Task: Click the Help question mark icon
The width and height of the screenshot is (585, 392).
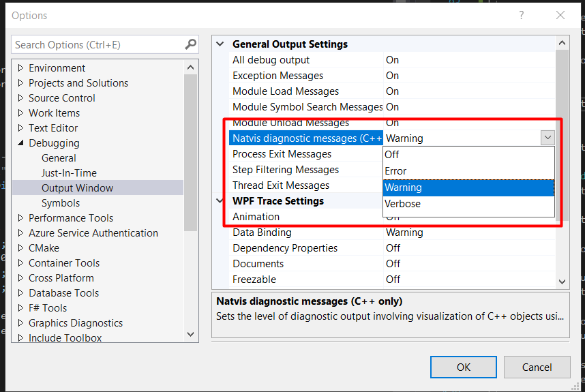Action: 522,15
